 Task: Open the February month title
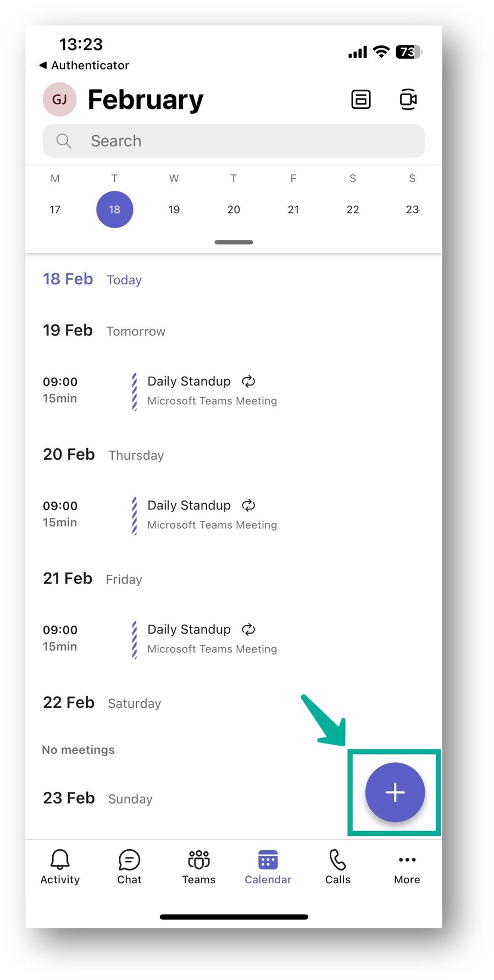click(x=145, y=100)
